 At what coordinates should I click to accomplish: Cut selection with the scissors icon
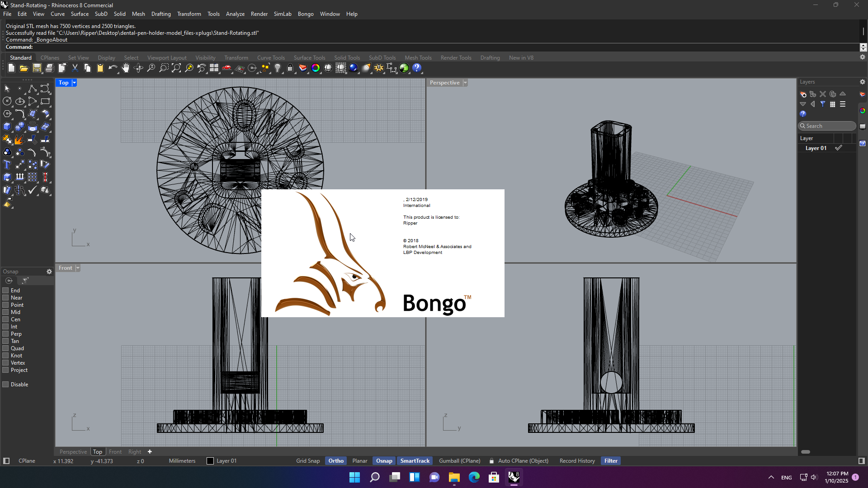[x=75, y=68]
